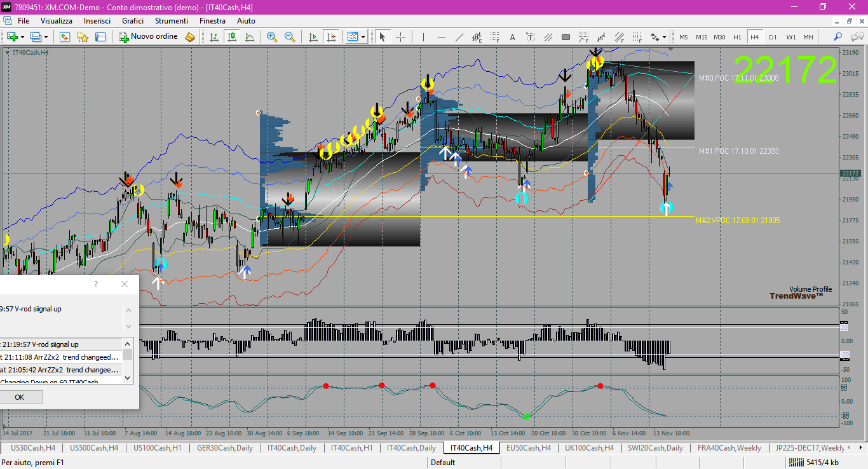
Task: Click OK in the alert dialog
Action: point(19,397)
